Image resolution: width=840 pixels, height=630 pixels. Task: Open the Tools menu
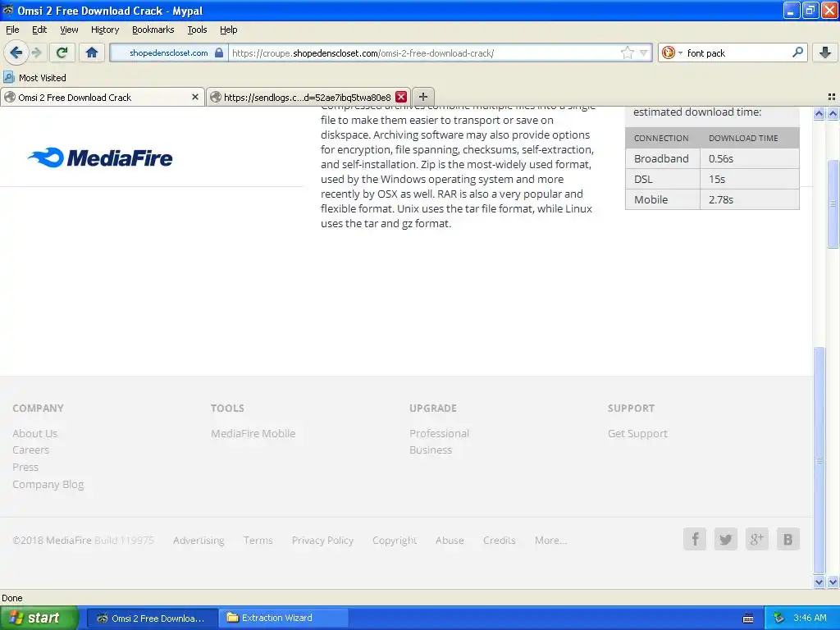pyautogui.click(x=197, y=30)
